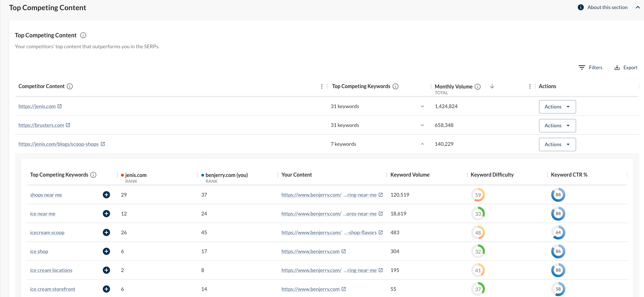The image size is (644, 297).
Task: Open Monthly Volume column options menu
Action: point(530,86)
